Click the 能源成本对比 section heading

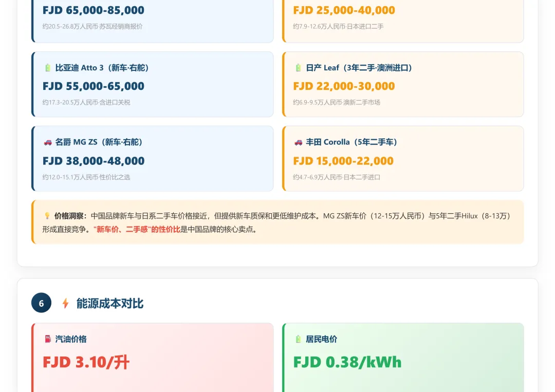click(x=109, y=303)
